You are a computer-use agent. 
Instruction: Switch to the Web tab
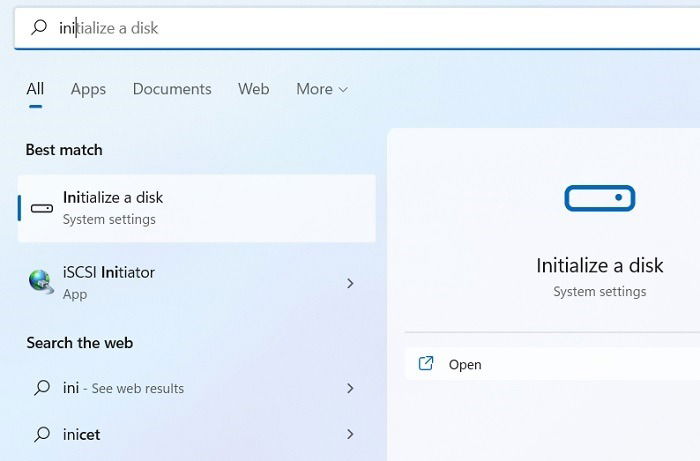coord(254,89)
